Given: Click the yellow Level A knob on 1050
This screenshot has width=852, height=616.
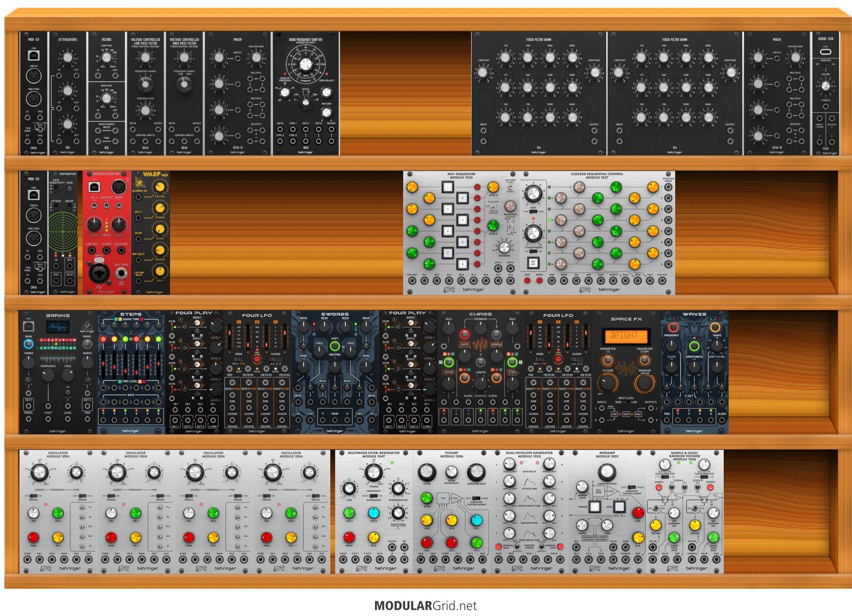Looking at the screenshot, I should click(x=493, y=187).
